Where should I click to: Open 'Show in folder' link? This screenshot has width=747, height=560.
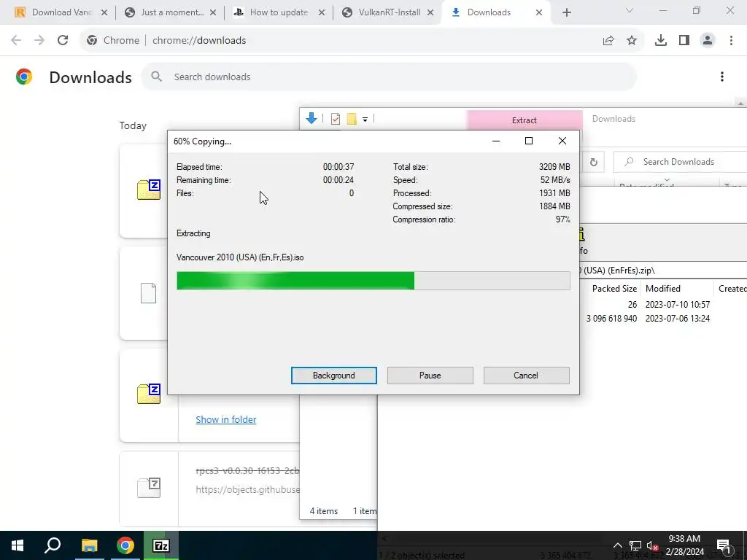pos(226,419)
